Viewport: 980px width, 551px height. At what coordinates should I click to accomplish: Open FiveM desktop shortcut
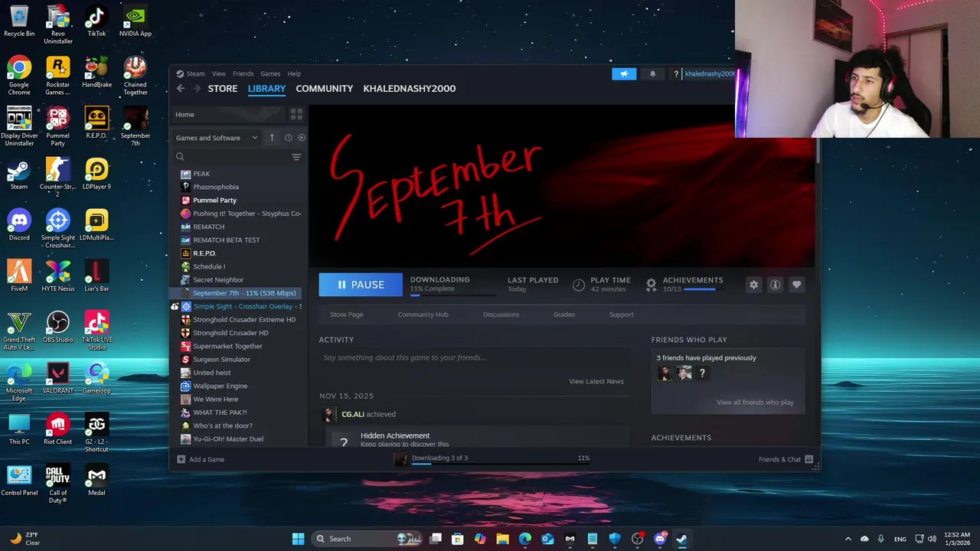[x=19, y=275]
